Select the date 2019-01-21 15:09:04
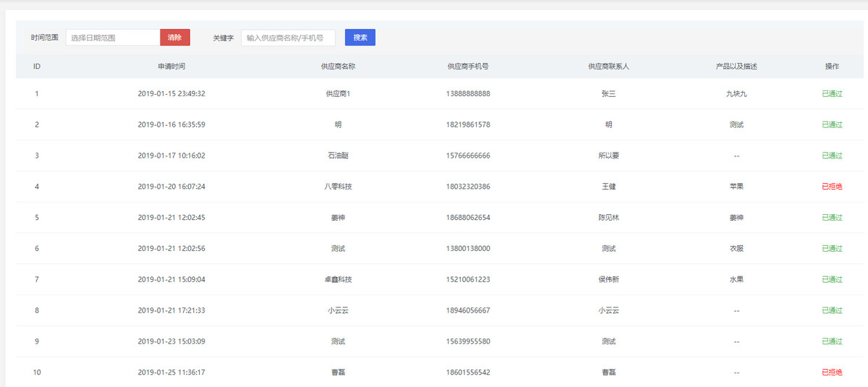The height and width of the screenshot is (387, 868). click(x=171, y=280)
